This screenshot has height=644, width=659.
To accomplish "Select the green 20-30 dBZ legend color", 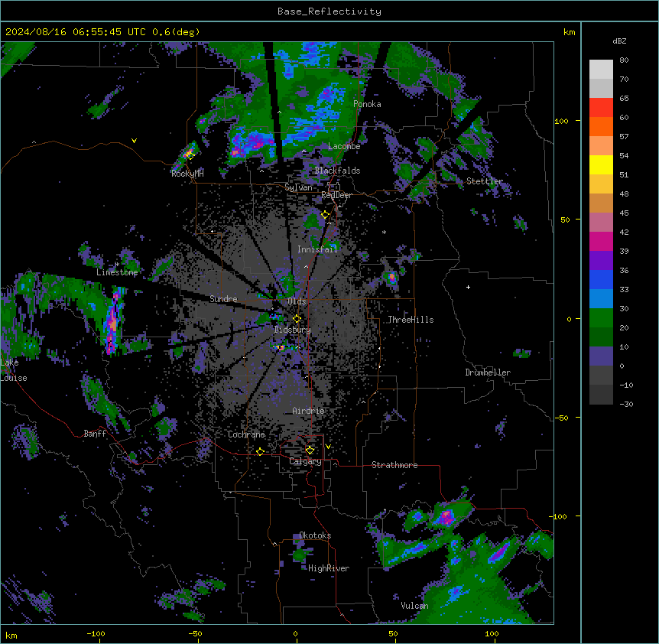I will click(x=601, y=318).
